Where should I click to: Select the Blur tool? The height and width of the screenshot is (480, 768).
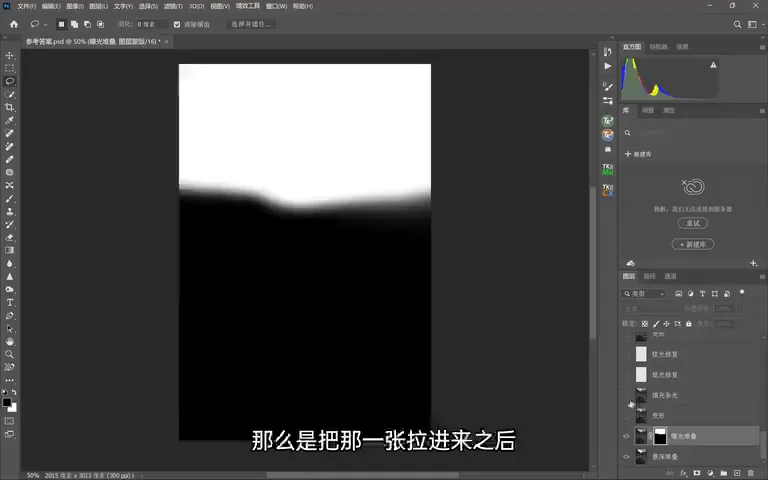[x=9, y=264]
